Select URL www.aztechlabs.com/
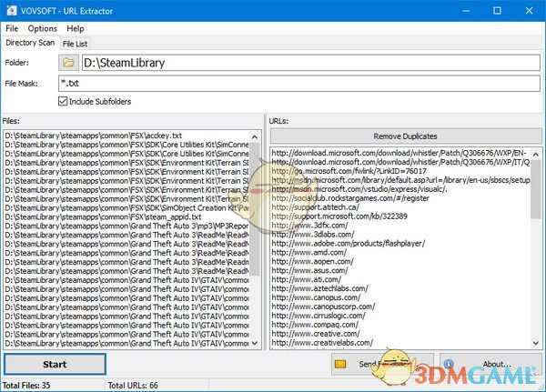 (x=400, y=288)
